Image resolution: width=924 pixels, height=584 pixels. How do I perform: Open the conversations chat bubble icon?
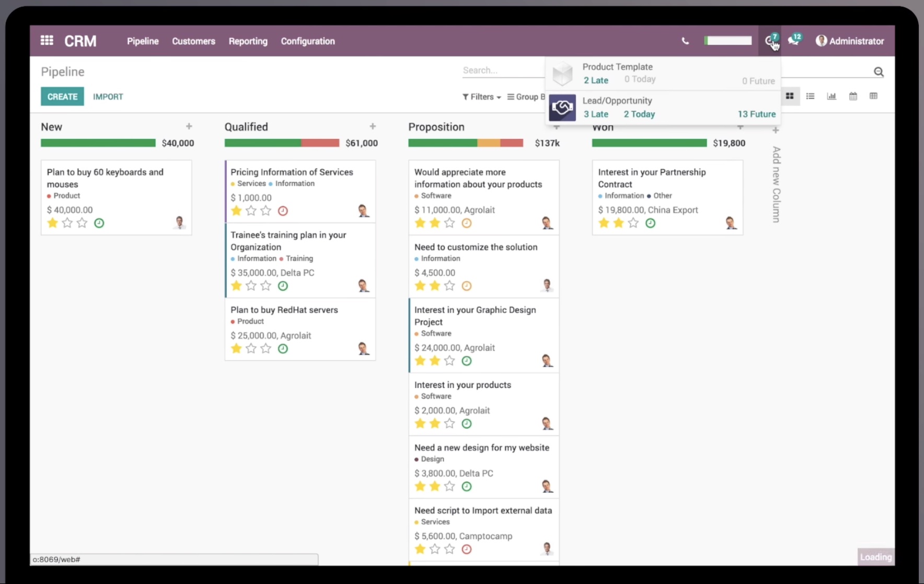793,41
